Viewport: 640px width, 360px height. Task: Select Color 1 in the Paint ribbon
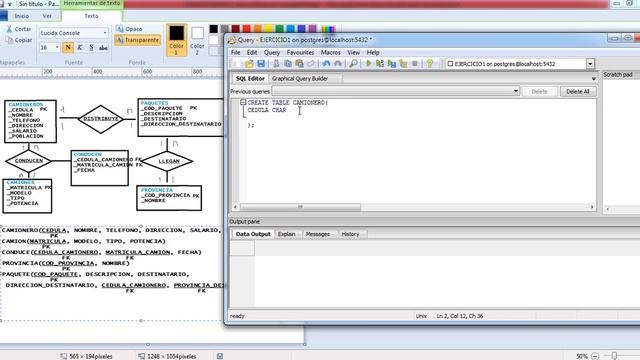point(176,40)
